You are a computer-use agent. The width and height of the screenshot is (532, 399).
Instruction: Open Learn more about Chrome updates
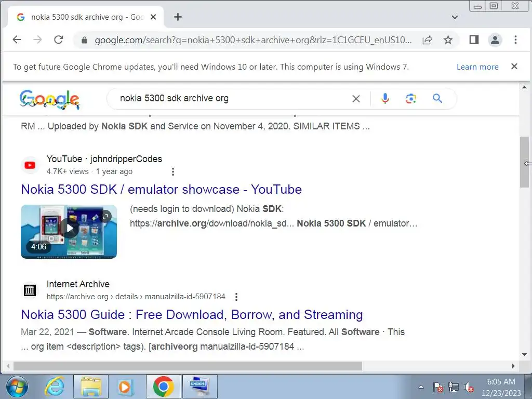[x=477, y=67]
